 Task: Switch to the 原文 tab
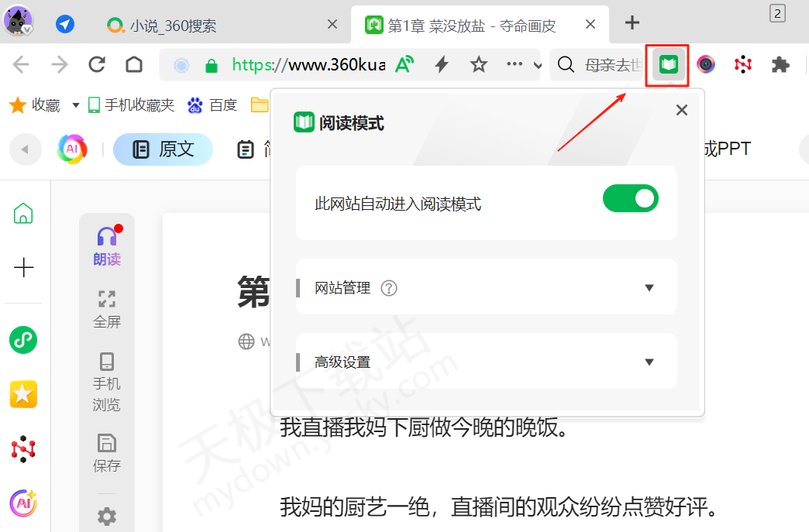(163, 149)
